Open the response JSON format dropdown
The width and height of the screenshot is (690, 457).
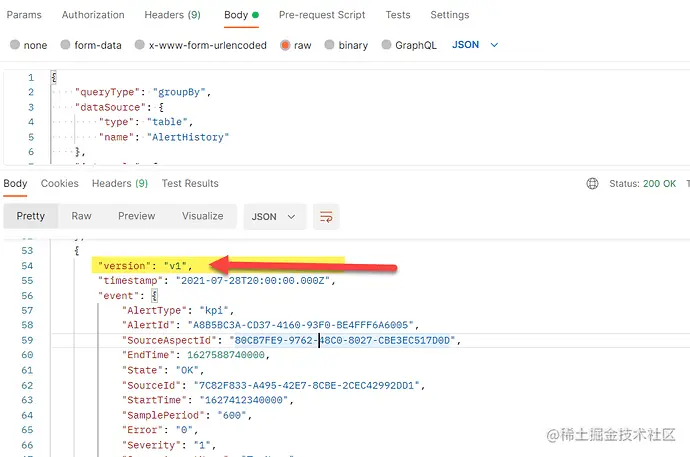(x=274, y=216)
